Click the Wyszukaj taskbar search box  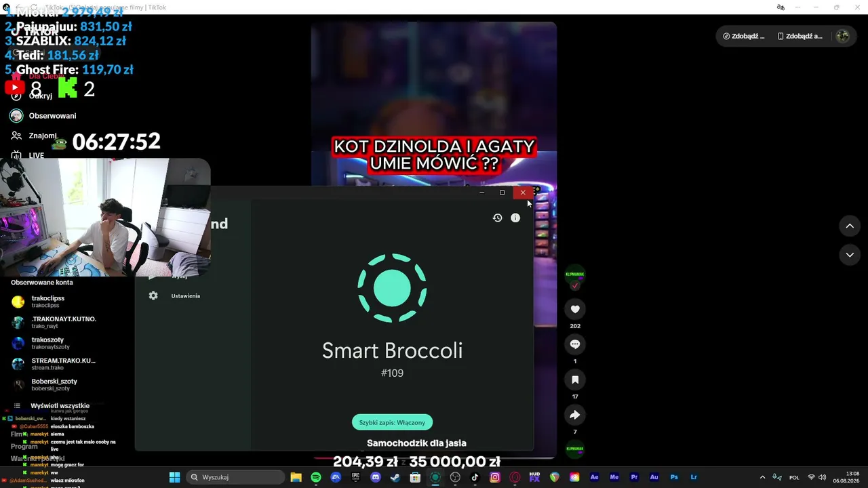coord(237,477)
